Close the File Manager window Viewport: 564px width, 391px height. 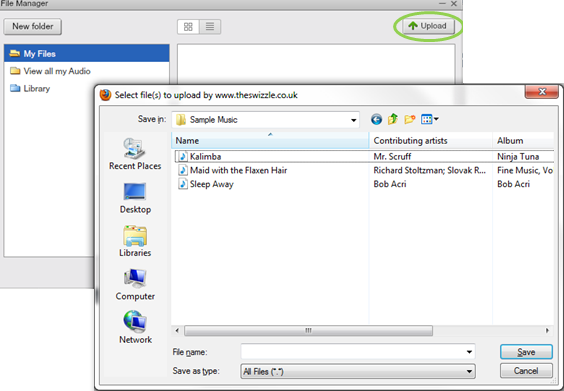454,4
